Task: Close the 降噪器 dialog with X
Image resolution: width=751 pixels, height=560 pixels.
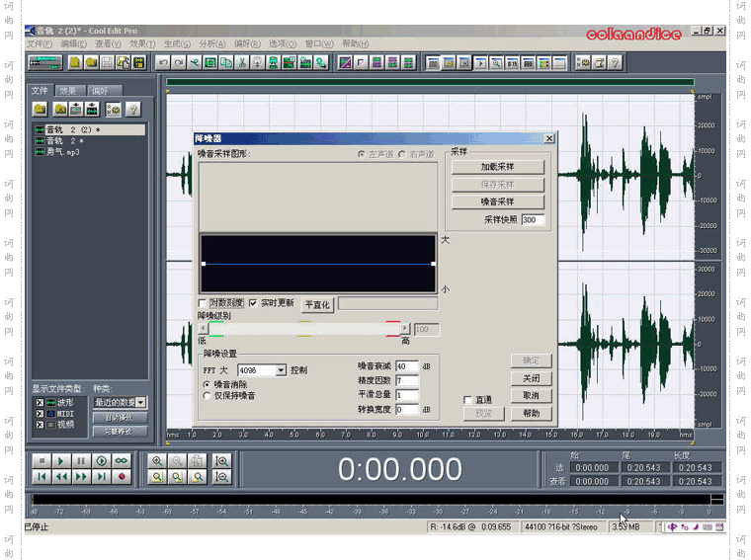Action: (549, 139)
